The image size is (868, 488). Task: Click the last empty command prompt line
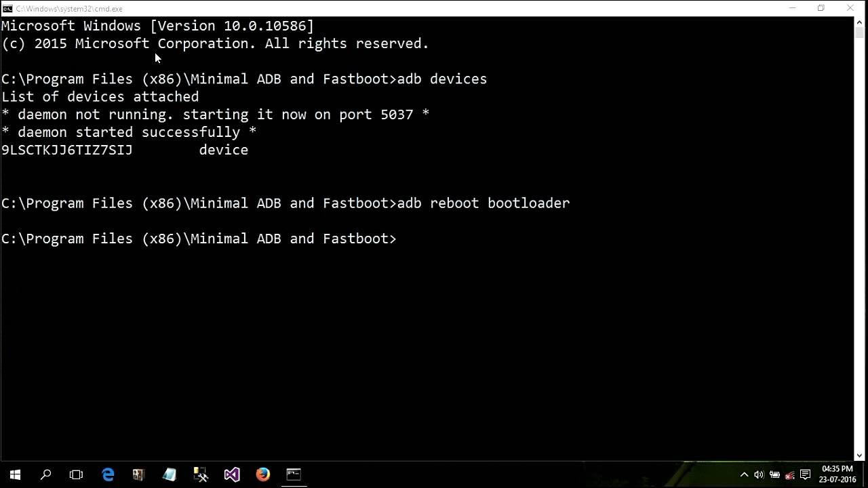point(199,239)
